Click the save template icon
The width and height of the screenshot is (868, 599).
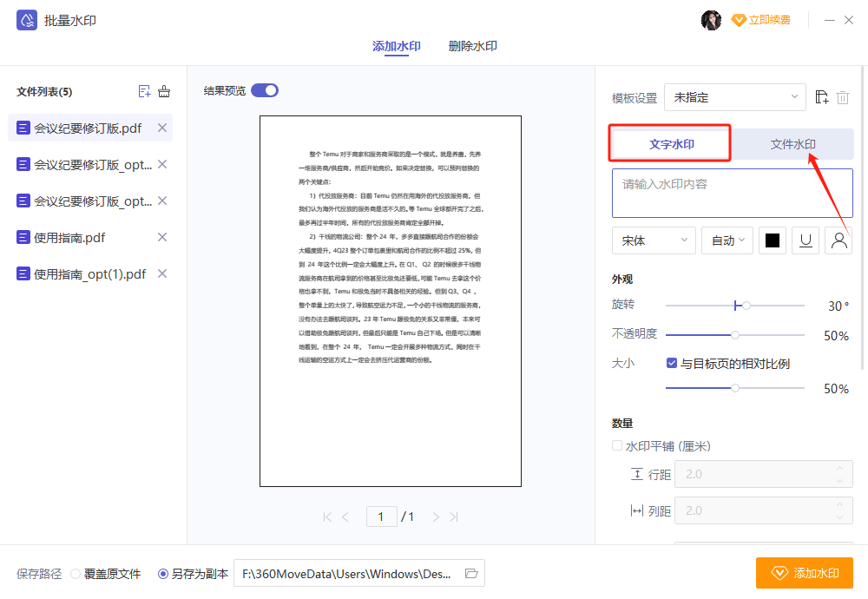(823, 98)
